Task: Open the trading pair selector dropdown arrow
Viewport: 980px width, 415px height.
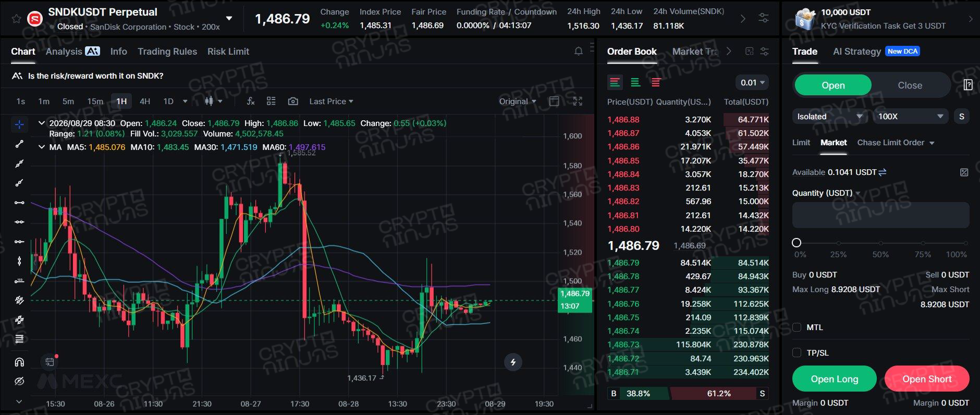Action: (x=229, y=18)
